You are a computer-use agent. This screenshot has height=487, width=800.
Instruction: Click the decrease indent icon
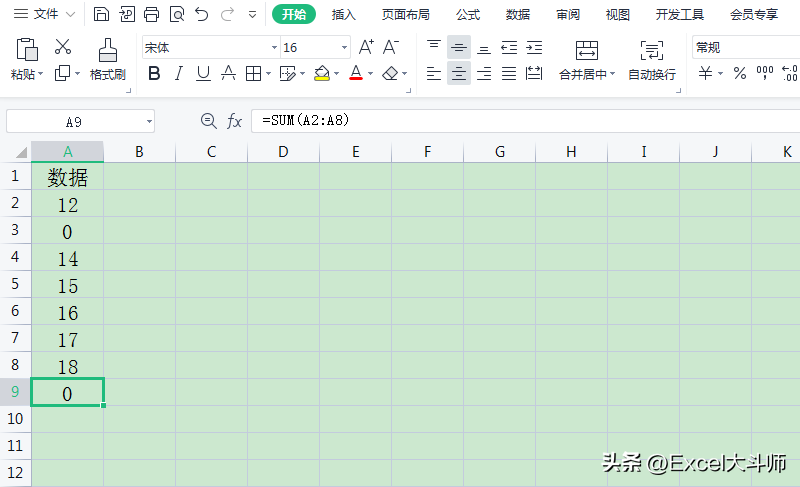tap(509, 47)
